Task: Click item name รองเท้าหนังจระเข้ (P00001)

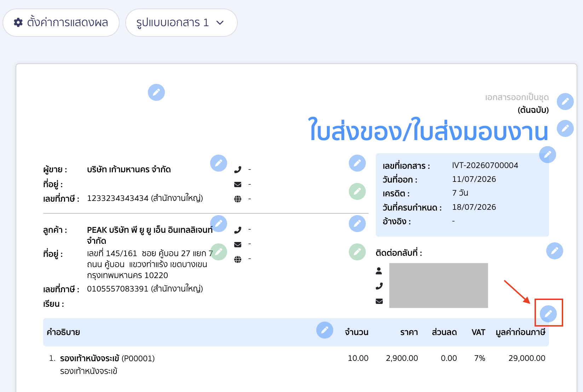Action: [107, 358]
